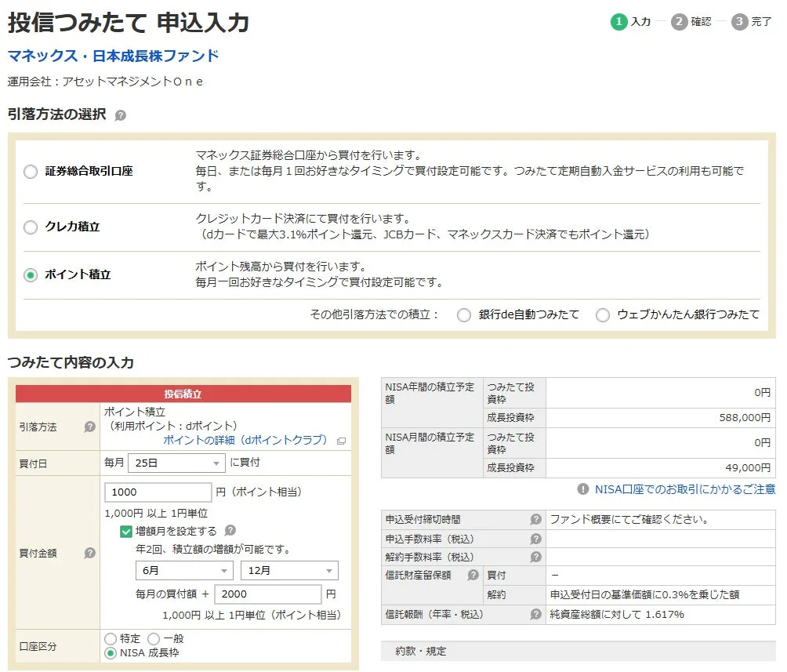Click help icon beside 信託報酬（年率・税込）
The width and height of the screenshot is (787, 672).
(x=534, y=612)
